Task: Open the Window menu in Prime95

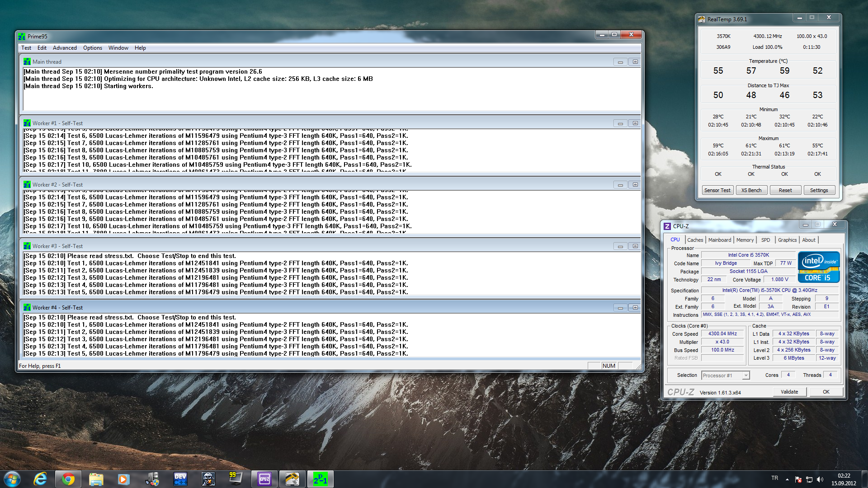Action: [118, 48]
